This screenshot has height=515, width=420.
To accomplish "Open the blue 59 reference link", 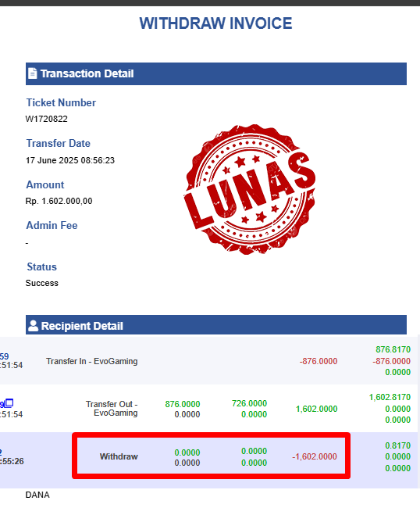I will point(4,356).
